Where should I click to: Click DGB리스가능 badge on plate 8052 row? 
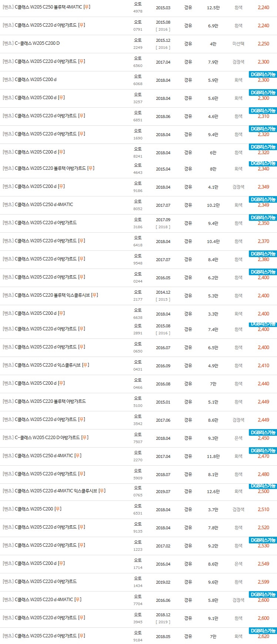tap(263, 199)
